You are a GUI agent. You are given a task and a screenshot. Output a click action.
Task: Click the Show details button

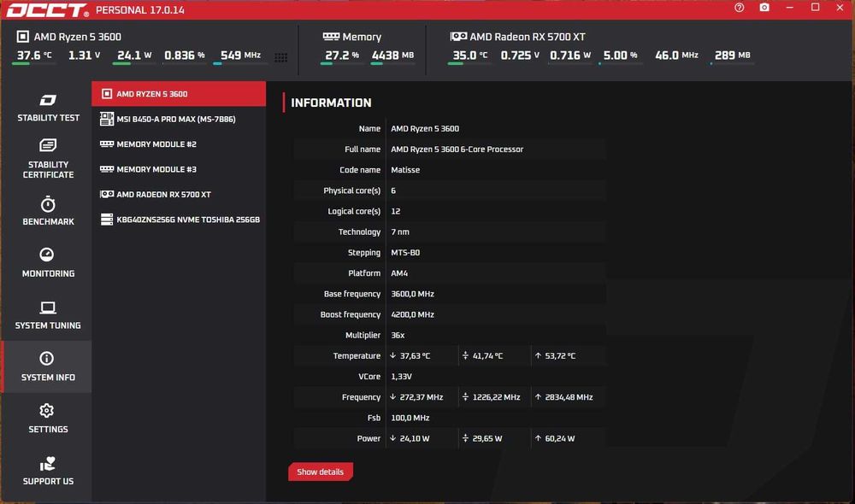coord(321,472)
